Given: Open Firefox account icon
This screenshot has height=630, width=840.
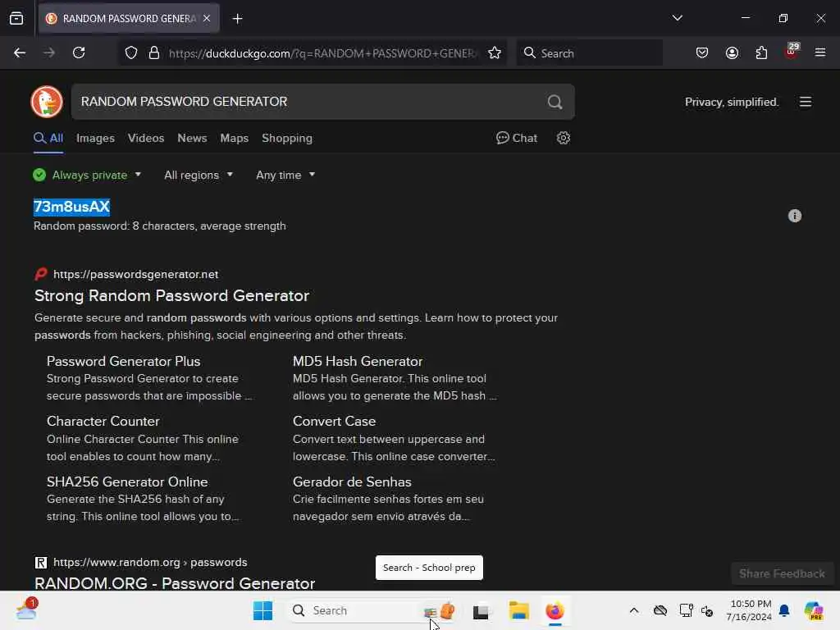Looking at the screenshot, I should [732, 52].
